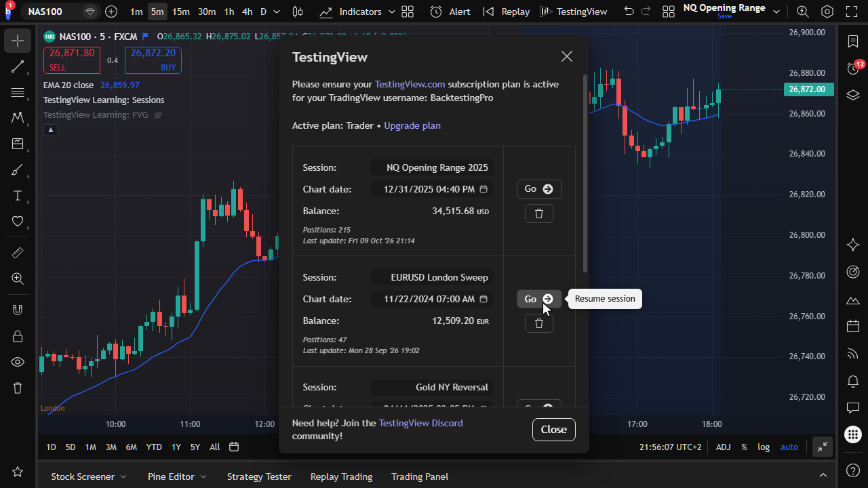Delete the EURUSD London Sweep session

539,323
